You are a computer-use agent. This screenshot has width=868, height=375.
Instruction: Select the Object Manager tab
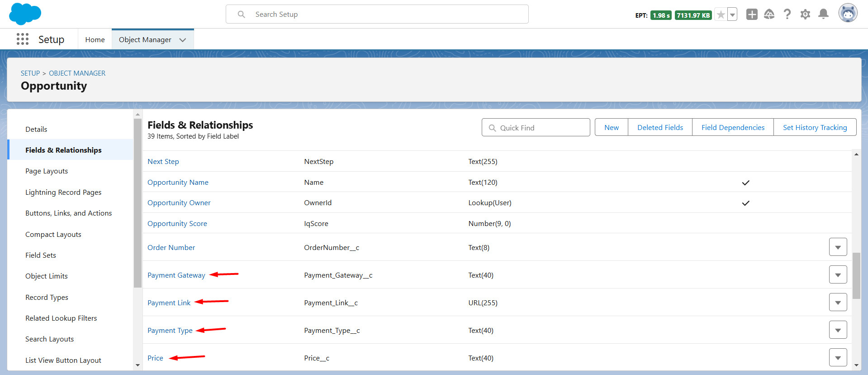145,40
